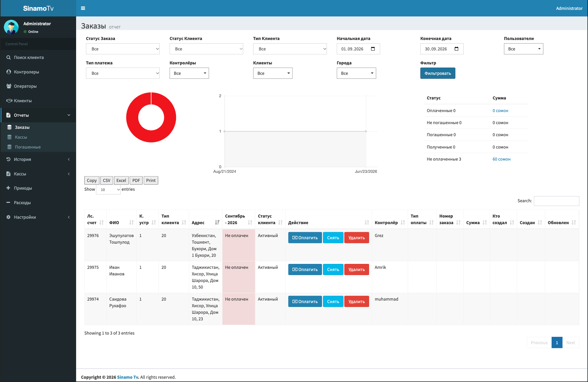Click the Фильтровать button
This screenshot has height=382, width=588.
tap(437, 73)
